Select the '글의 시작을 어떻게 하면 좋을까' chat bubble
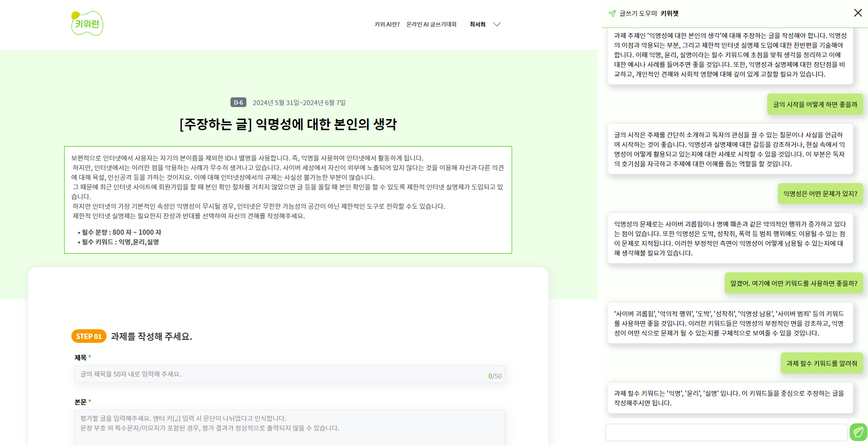The image size is (868, 445). pos(815,104)
